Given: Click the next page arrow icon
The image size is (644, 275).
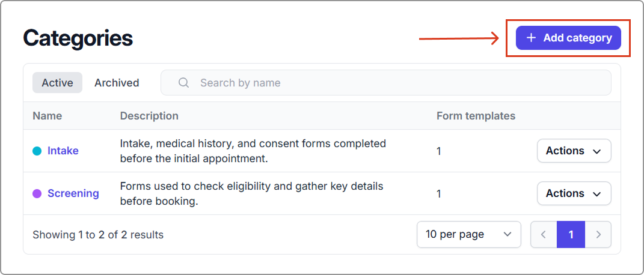Looking at the screenshot, I should pos(598,235).
